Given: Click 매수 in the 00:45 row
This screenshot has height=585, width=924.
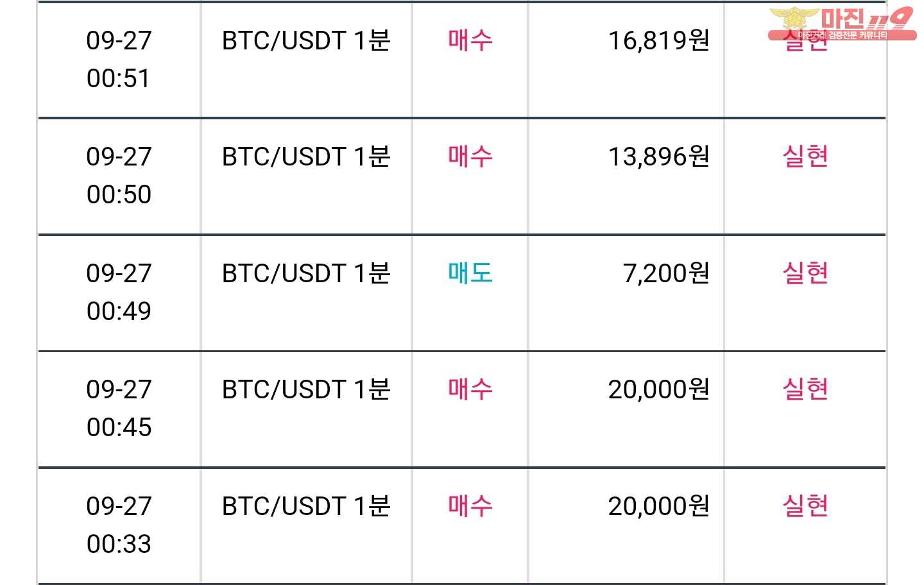Looking at the screenshot, I should 470,389.
